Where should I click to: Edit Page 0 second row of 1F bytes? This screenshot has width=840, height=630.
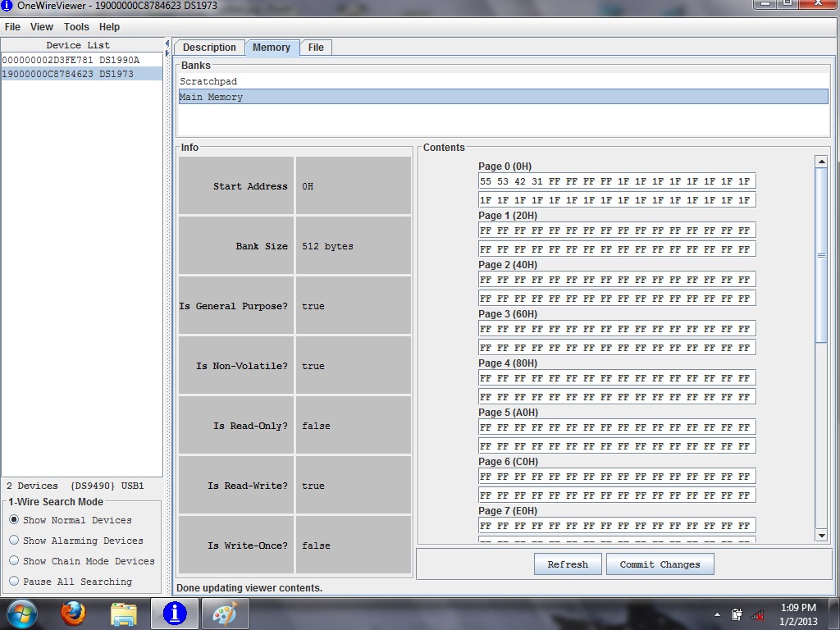(x=617, y=200)
